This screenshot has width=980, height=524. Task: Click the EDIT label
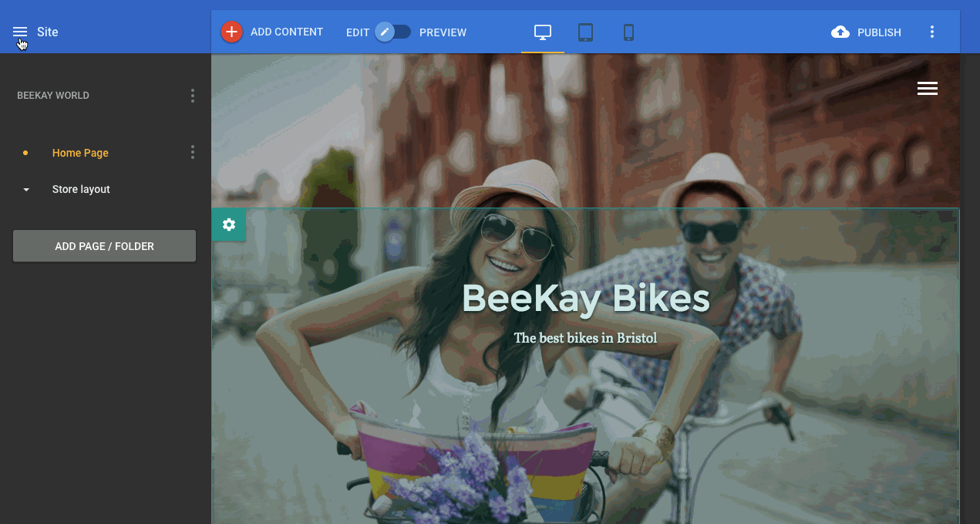[358, 32]
